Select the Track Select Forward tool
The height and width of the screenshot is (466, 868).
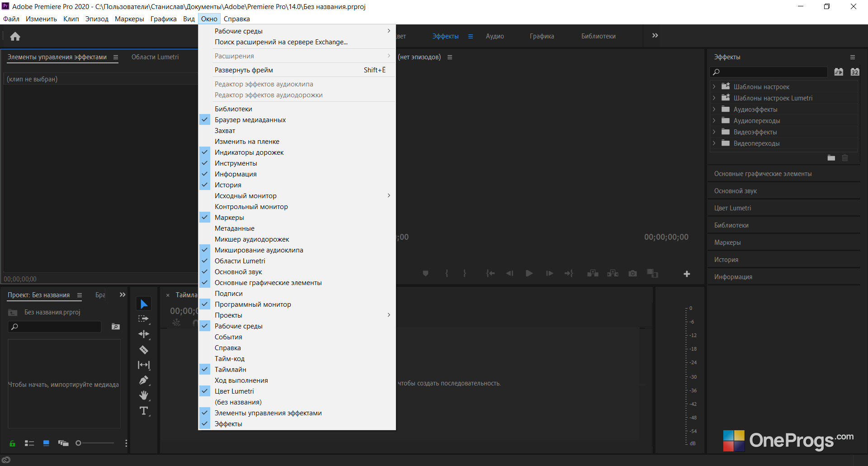[144, 319]
